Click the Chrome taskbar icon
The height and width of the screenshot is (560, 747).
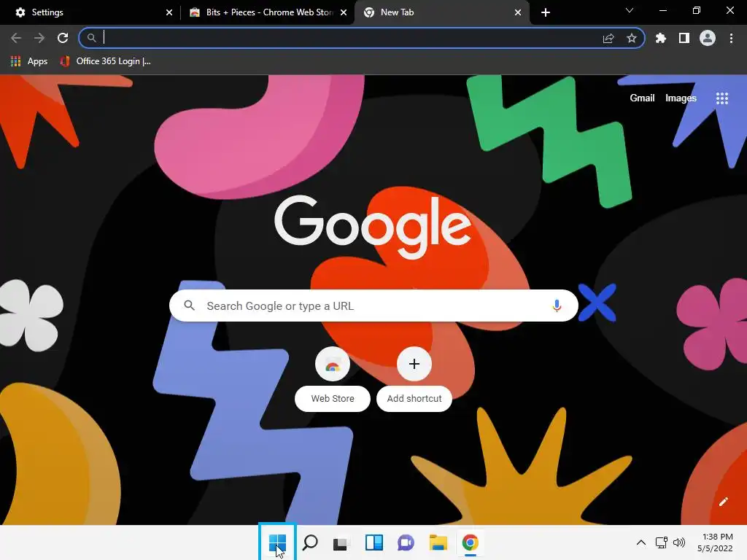(471, 542)
